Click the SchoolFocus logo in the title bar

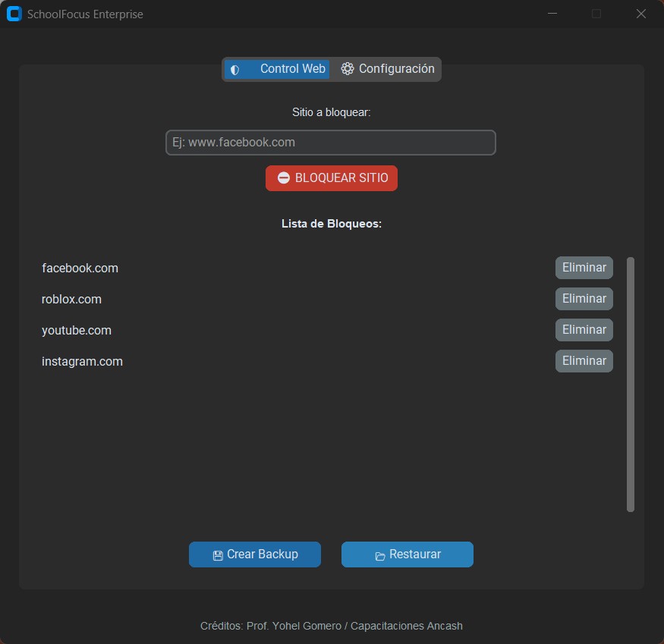[x=14, y=13]
